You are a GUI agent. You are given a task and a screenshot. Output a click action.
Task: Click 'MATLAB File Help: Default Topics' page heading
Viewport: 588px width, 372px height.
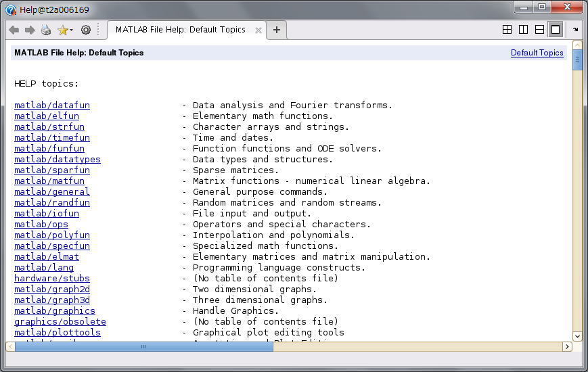point(79,53)
